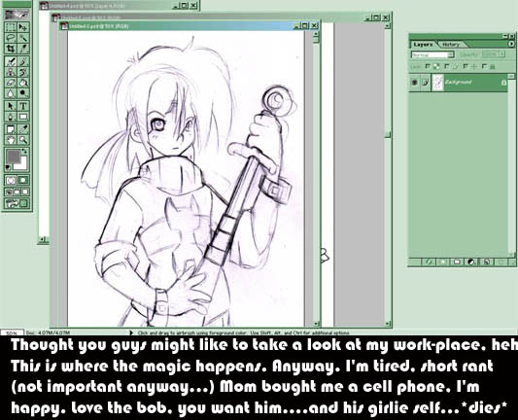Viewport: 518px width, 420px height.
Task: Switch to the Layers tab
Action: click(x=423, y=45)
